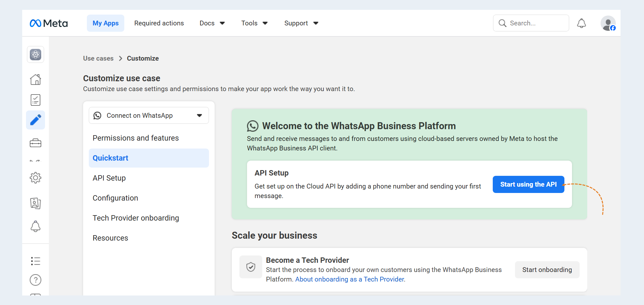Open App settings gear icon

tap(36, 178)
